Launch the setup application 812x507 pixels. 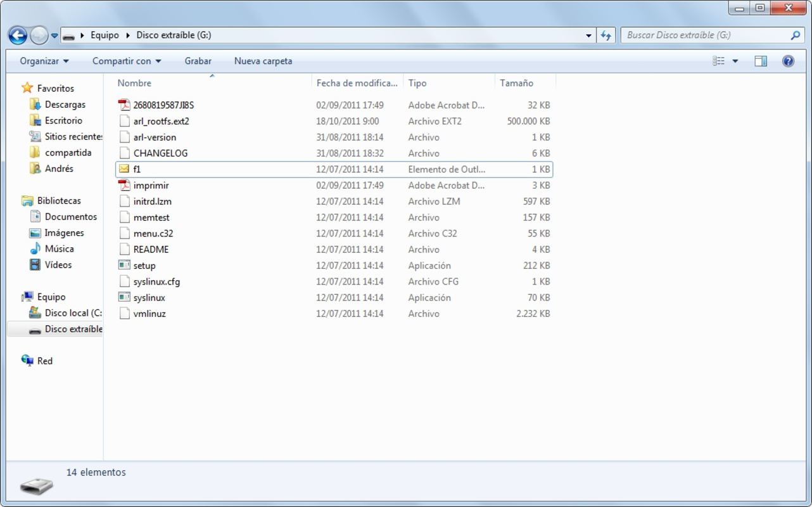tap(144, 266)
